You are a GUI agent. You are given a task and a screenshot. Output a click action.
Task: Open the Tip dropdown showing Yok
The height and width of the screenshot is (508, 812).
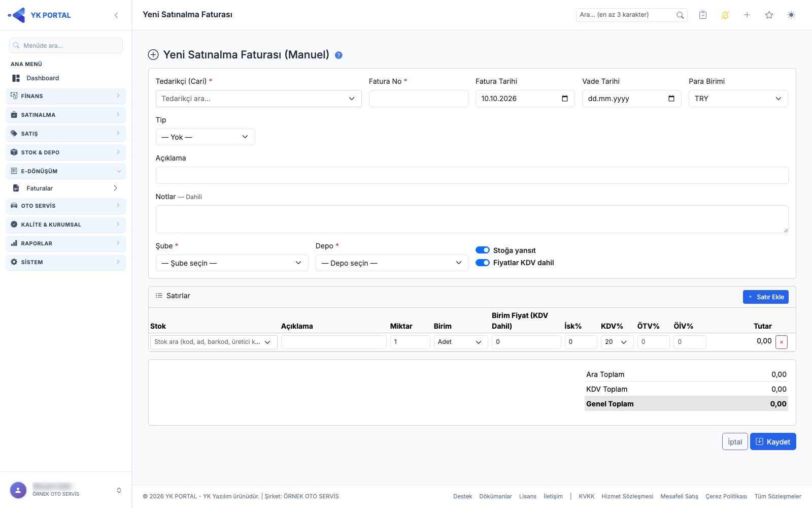pyautogui.click(x=206, y=137)
